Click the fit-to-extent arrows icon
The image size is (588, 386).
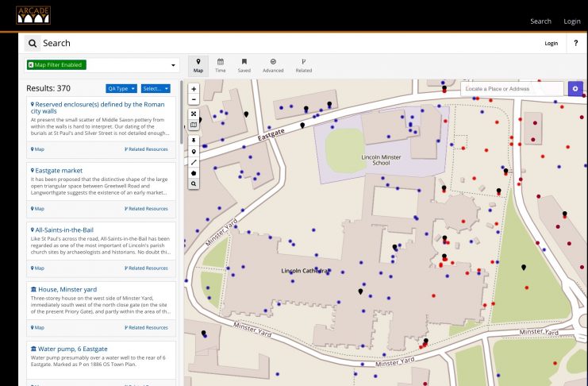coord(194,114)
